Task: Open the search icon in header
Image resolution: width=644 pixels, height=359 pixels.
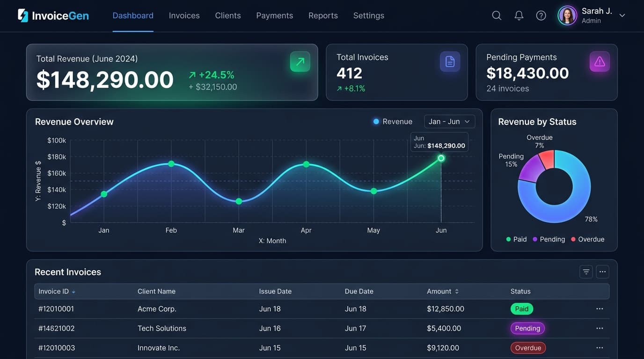Action: [497, 15]
